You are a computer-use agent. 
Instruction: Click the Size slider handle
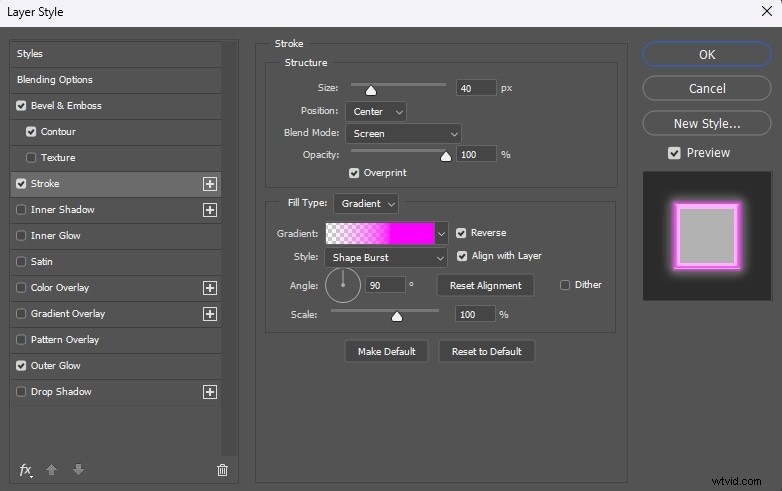coord(371,90)
